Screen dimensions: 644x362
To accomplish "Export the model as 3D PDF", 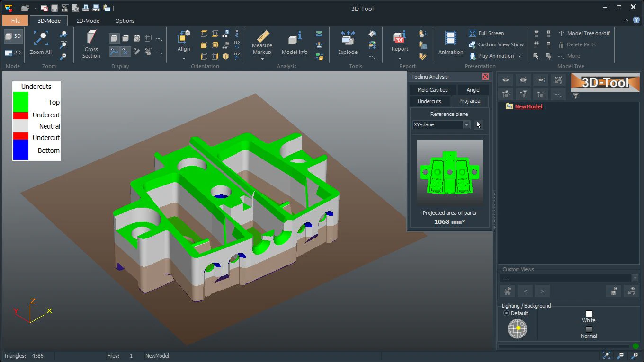I will (75, 8).
